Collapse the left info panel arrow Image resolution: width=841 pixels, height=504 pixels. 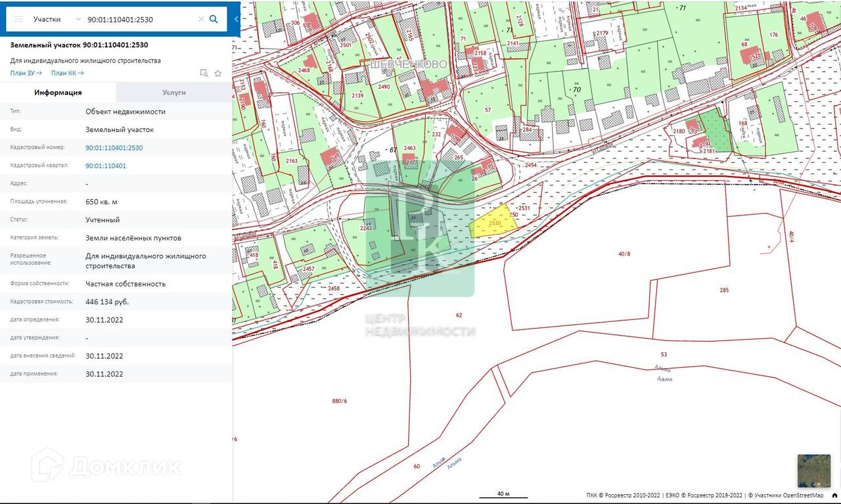coord(237,19)
